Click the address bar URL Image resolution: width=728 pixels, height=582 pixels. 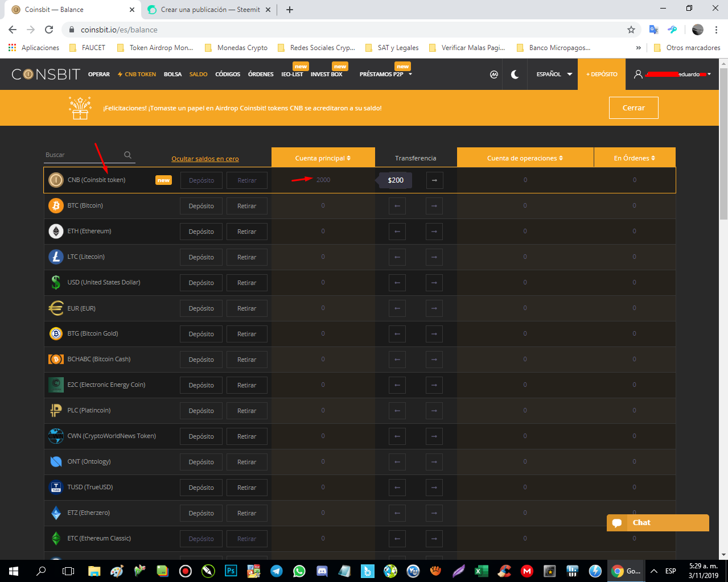pos(119,30)
